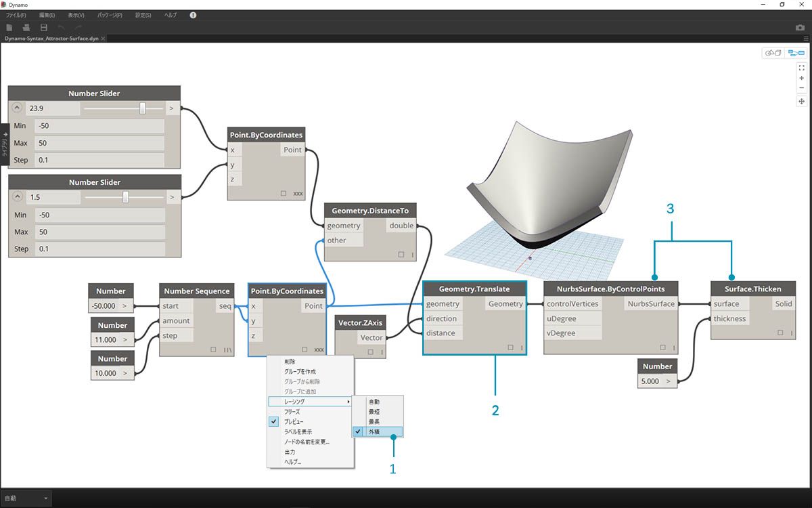Expand the レーシング submenu
This screenshot has width=812, height=508.
[311, 402]
